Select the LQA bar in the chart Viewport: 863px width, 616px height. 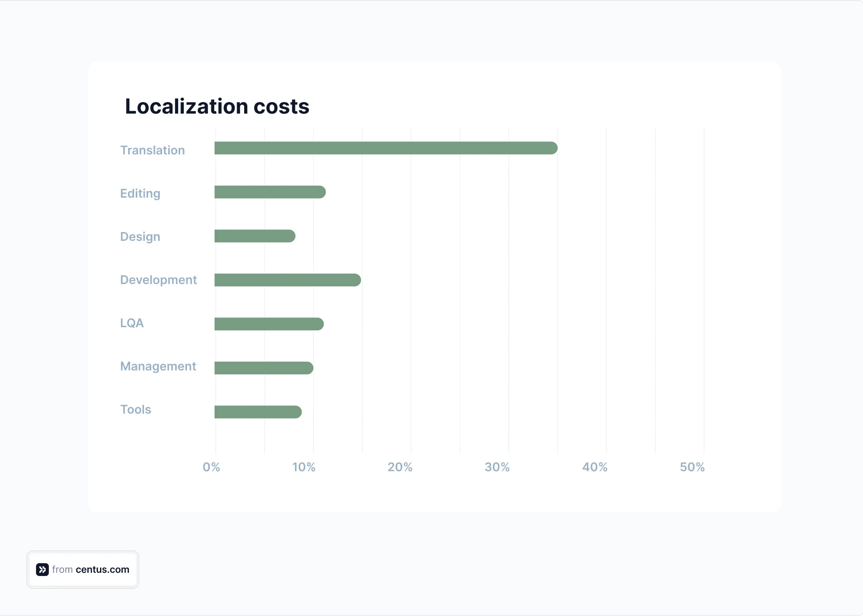tap(268, 323)
